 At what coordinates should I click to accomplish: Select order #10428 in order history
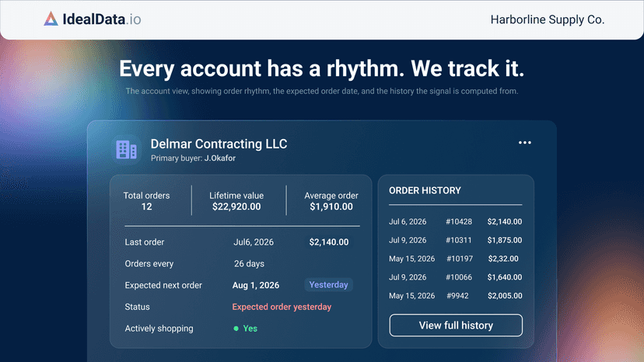(x=459, y=221)
